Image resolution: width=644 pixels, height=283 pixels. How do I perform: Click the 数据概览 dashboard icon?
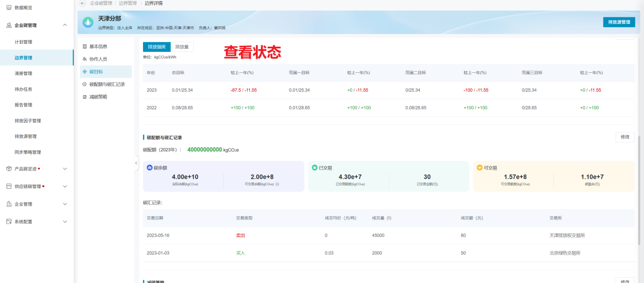[9, 8]
